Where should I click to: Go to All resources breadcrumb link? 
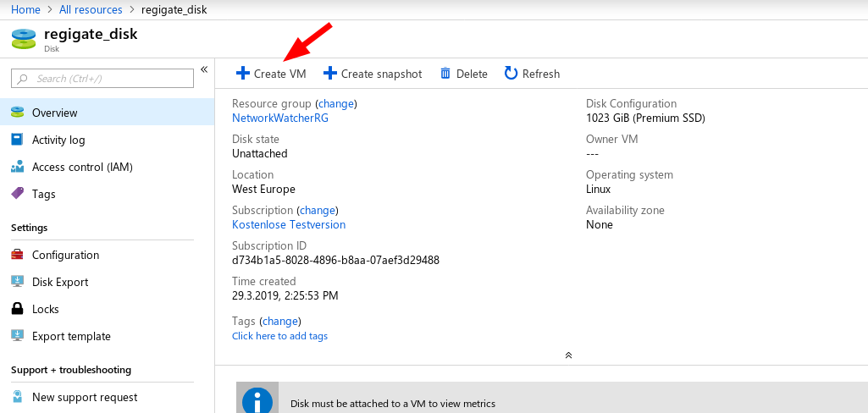click(91, 9)
